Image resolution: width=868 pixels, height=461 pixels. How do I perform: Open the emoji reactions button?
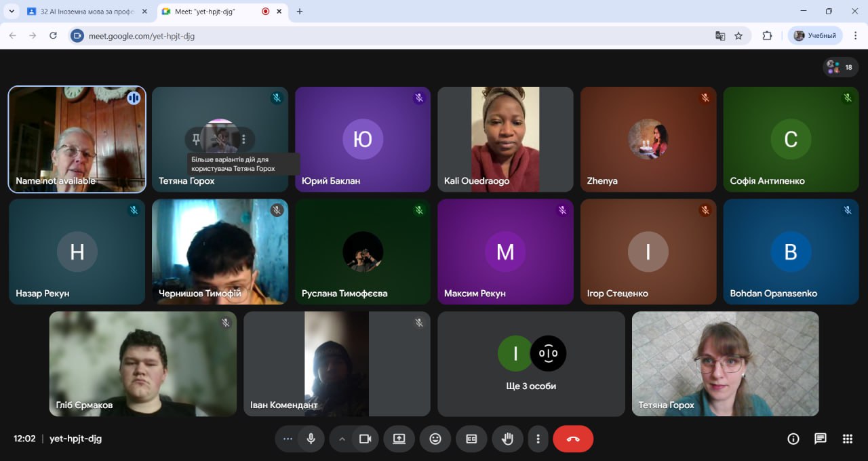435,439
